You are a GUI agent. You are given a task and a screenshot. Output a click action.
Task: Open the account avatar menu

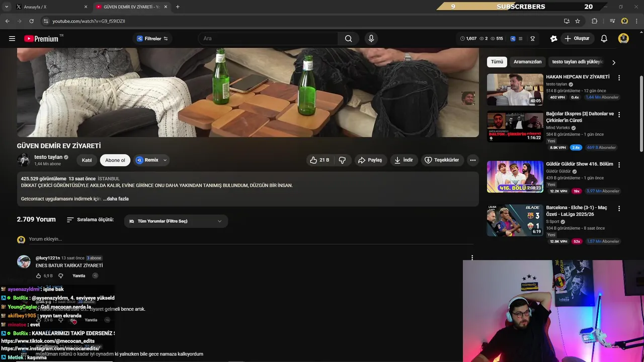[x=623, y=39]
